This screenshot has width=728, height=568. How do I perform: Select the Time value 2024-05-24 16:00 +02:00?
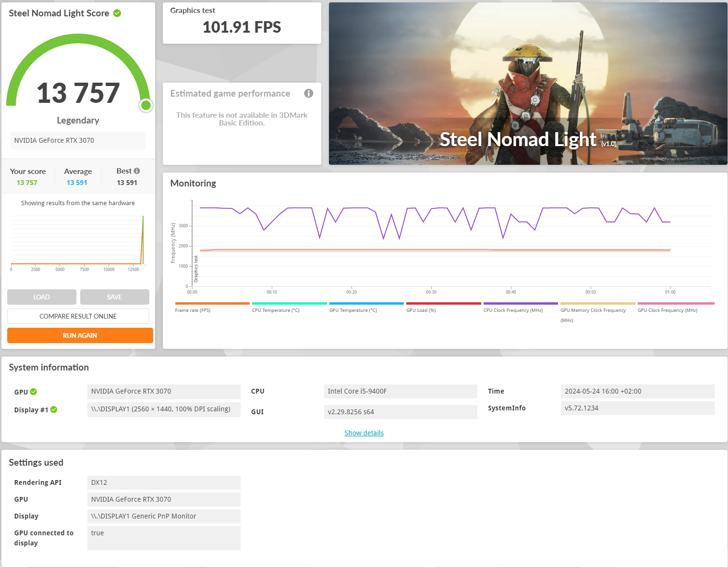coord(638,391)
